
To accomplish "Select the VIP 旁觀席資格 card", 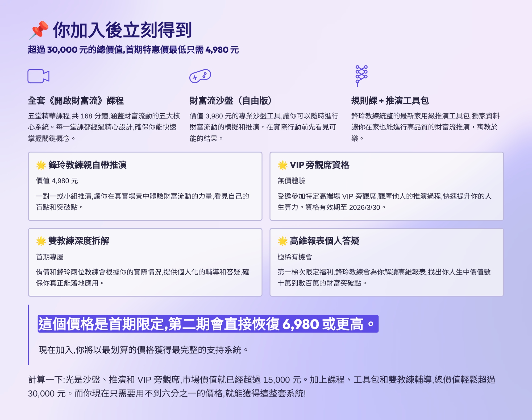I will point(386,186).
